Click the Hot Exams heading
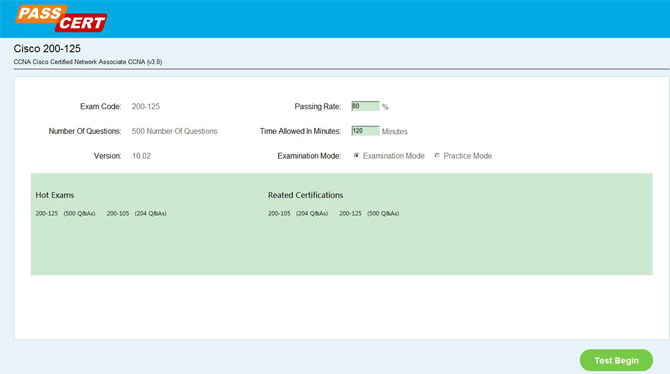Screen dimensions: 670x374 55,195
